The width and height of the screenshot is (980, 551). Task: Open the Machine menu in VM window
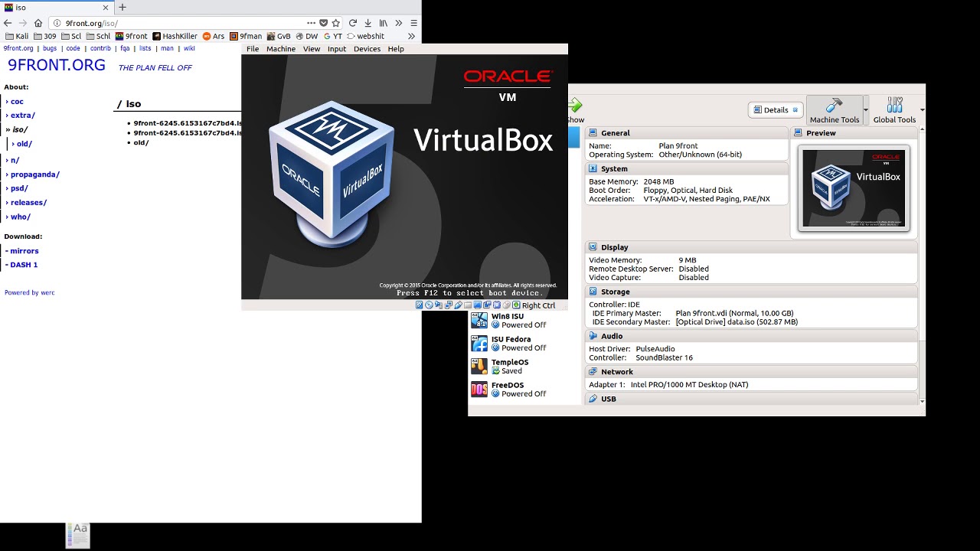coord(281,49)
